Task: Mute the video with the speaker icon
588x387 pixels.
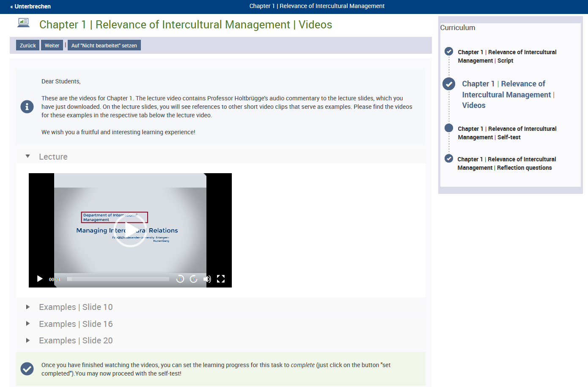Action: click(x=207, y=279)
